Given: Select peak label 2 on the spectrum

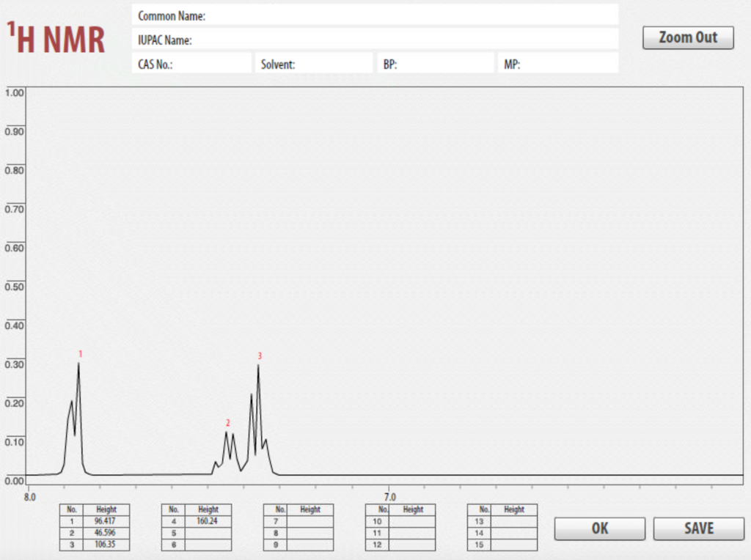Looking at the screenshot, I should [228, 421].
